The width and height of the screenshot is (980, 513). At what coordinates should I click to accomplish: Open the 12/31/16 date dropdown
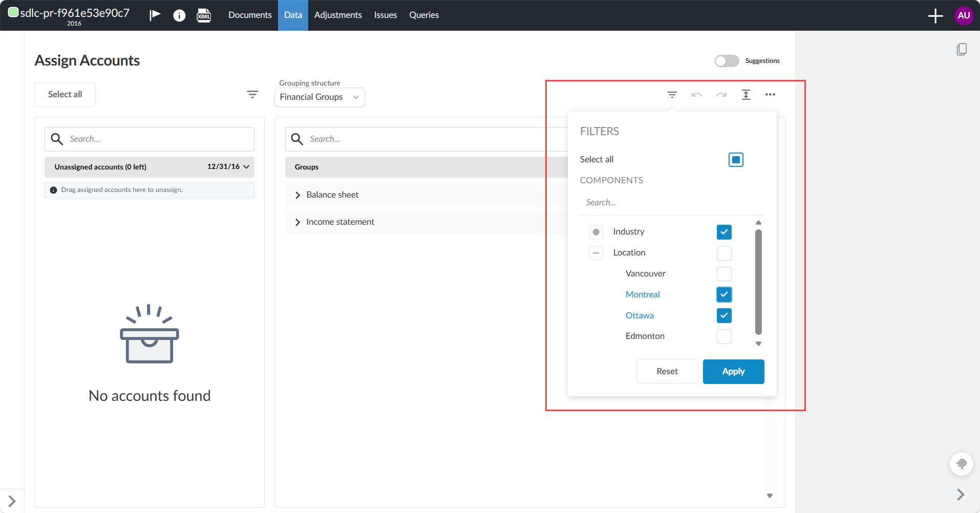[228, 167]
